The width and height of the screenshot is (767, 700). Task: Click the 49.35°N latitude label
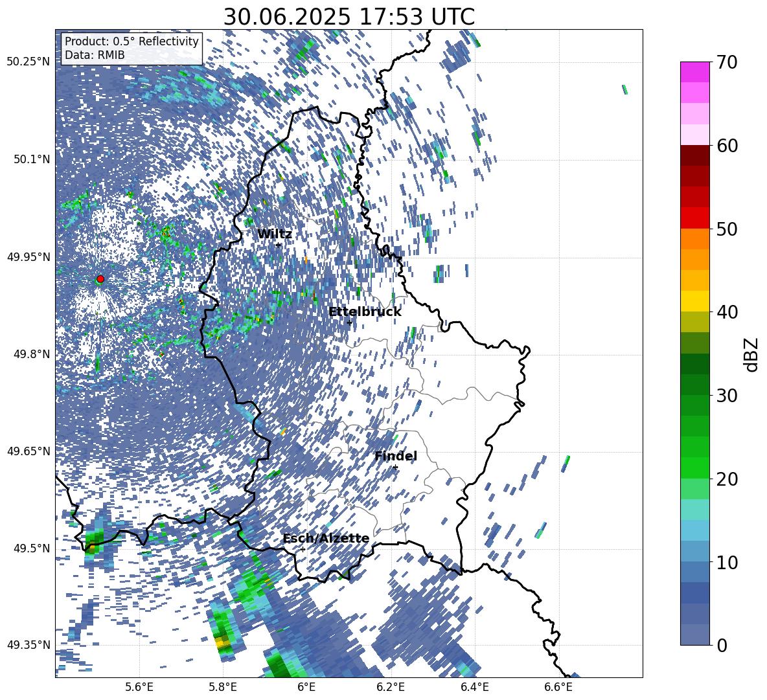tap(29, 645)
